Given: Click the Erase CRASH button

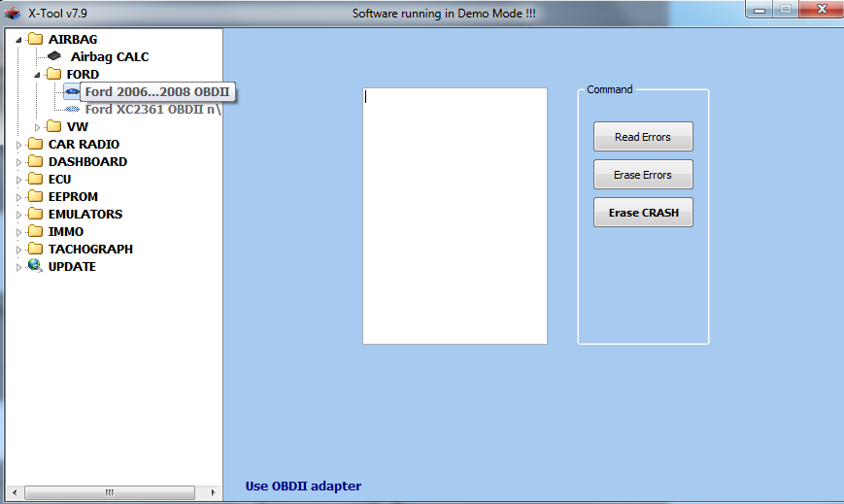Looking at the screenshot, I should [643, 213].
